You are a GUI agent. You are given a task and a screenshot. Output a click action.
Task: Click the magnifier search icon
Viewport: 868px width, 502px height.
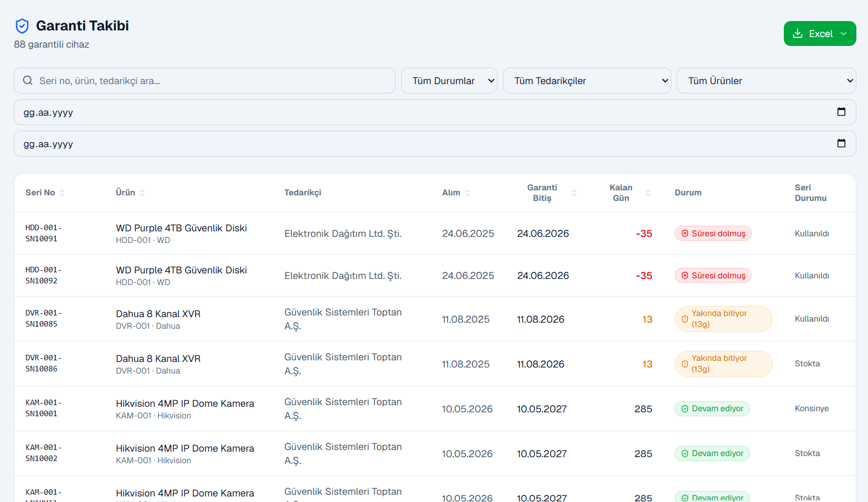[28, 81]
